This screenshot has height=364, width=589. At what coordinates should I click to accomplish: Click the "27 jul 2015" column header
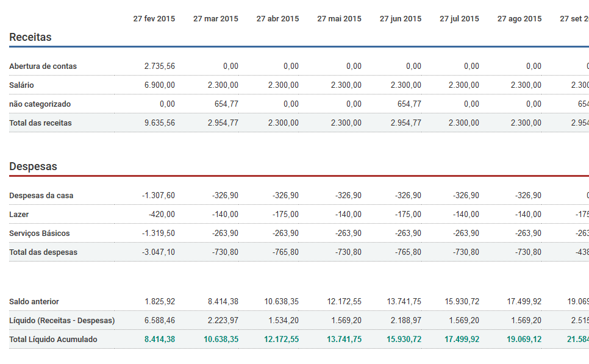point(459,19)
